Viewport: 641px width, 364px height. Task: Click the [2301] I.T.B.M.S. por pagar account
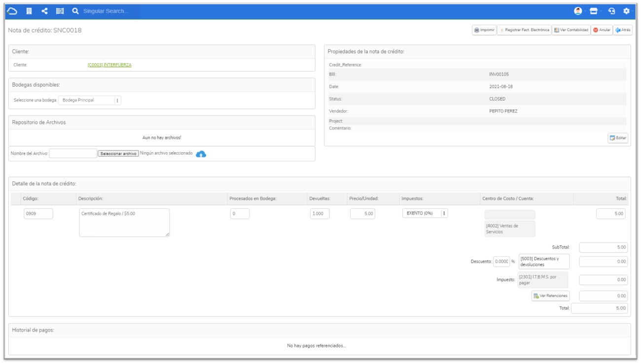[x=542, y=280]
